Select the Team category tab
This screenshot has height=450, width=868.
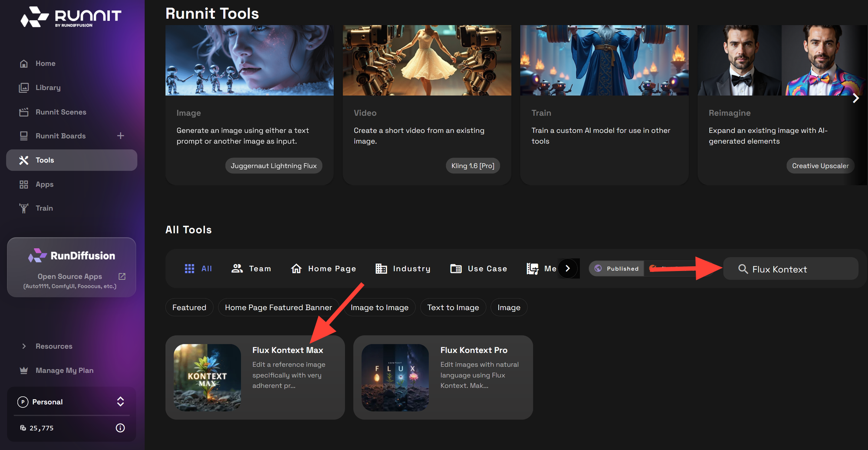pos(251,269)
